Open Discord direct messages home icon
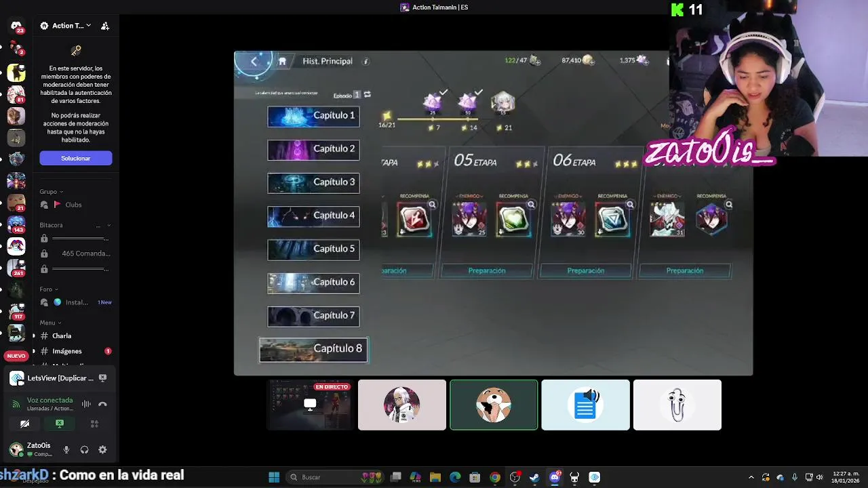This screenshot has height=488, width=868. coord(16,26)
